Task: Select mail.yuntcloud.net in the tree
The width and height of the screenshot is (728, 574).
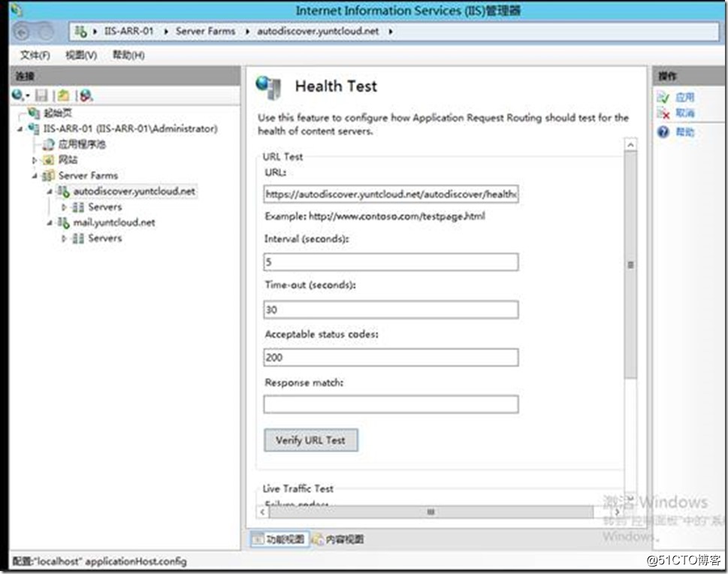Action: pyautogui.click(x=114, y=222)
